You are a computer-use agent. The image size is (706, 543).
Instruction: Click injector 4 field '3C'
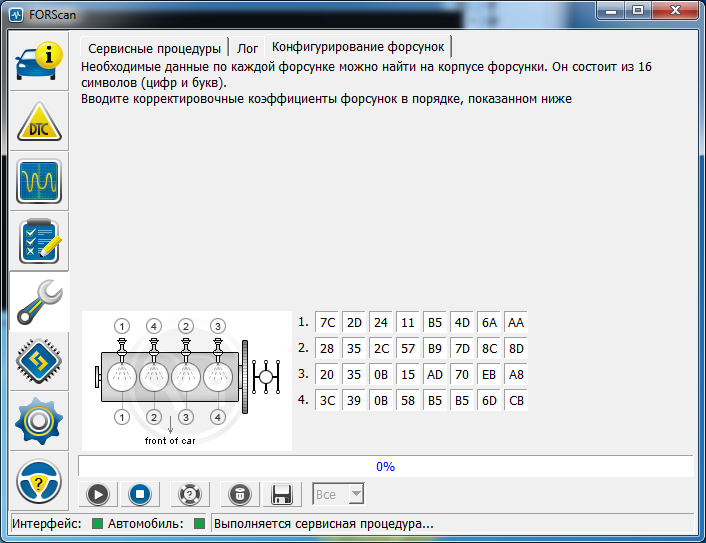[327, 400]
